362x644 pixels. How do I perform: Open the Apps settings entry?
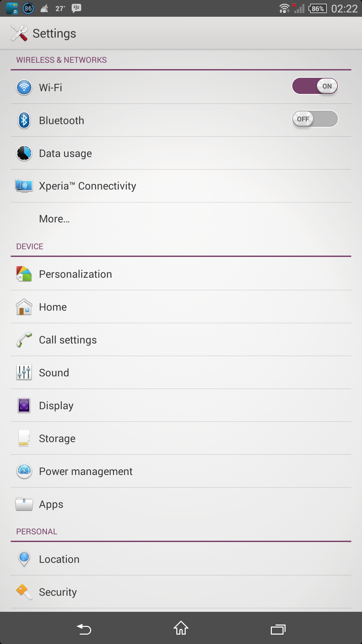(x=51, y=504)
